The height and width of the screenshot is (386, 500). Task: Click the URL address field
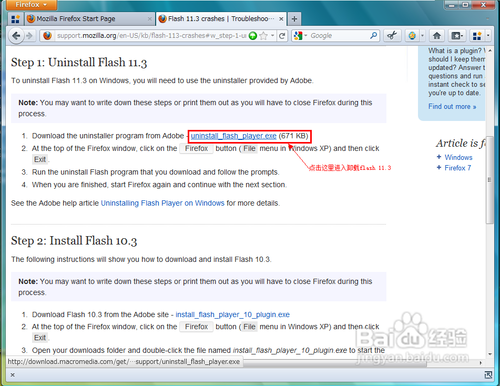point(151,36)
